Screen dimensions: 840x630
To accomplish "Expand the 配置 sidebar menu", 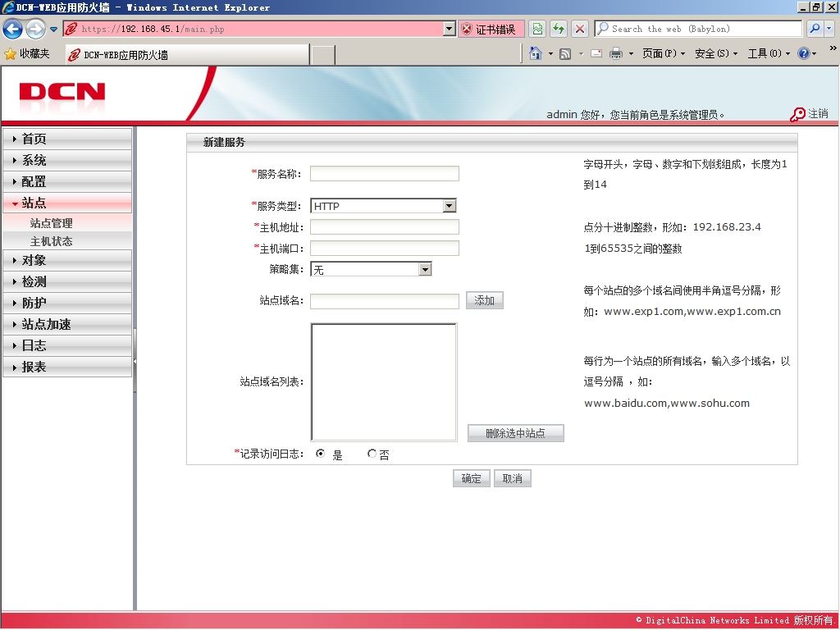I will pyautogui.click(x=67, y=181).
